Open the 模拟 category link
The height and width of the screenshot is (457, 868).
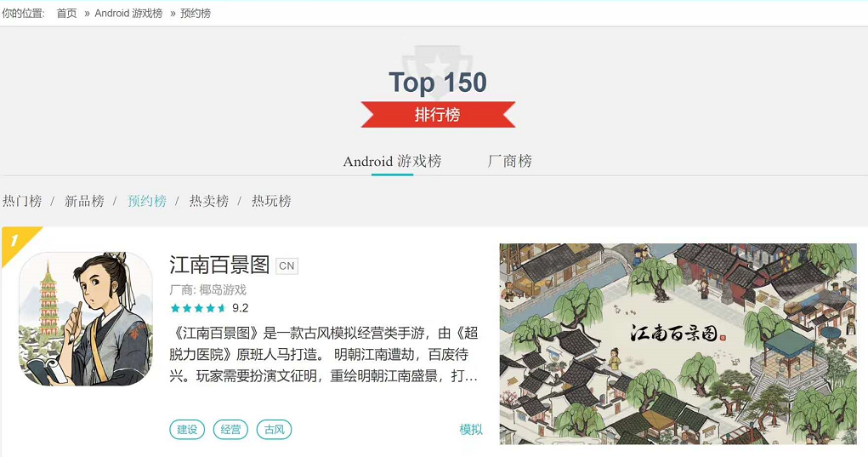[470, 429]
